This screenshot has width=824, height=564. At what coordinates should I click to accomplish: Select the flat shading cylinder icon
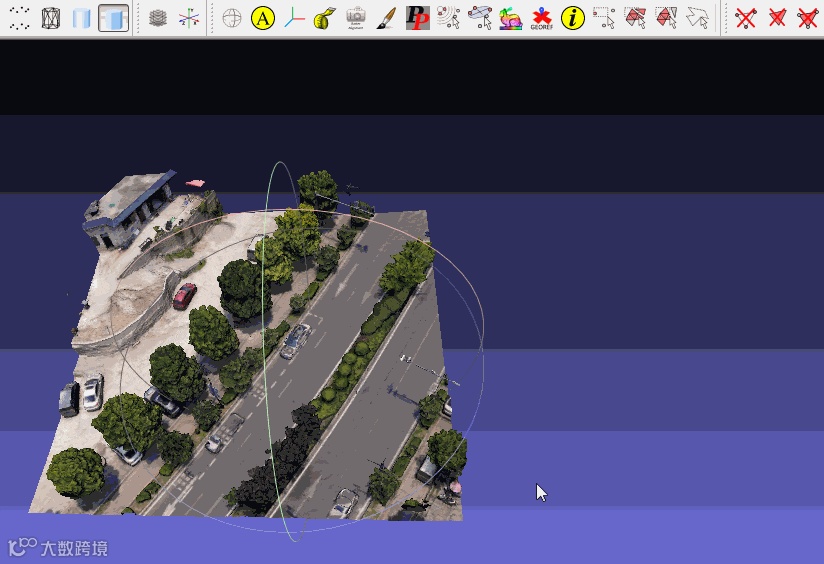[82, 18]
